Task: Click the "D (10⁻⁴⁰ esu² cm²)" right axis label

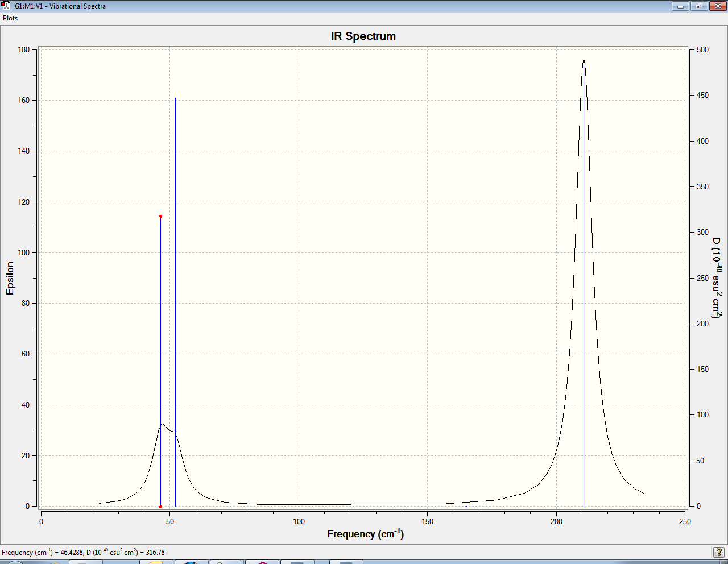Action: click(x=717, y=277)
